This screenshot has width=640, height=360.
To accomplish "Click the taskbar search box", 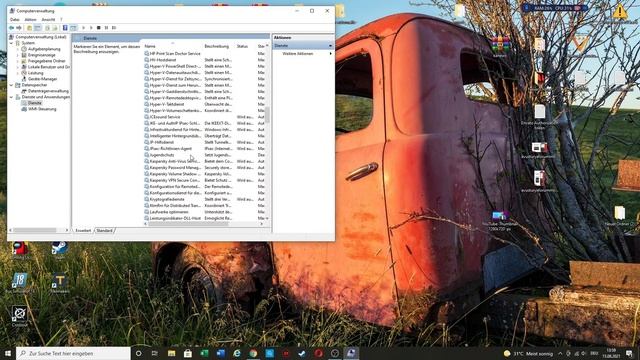I will click(73, 353).
